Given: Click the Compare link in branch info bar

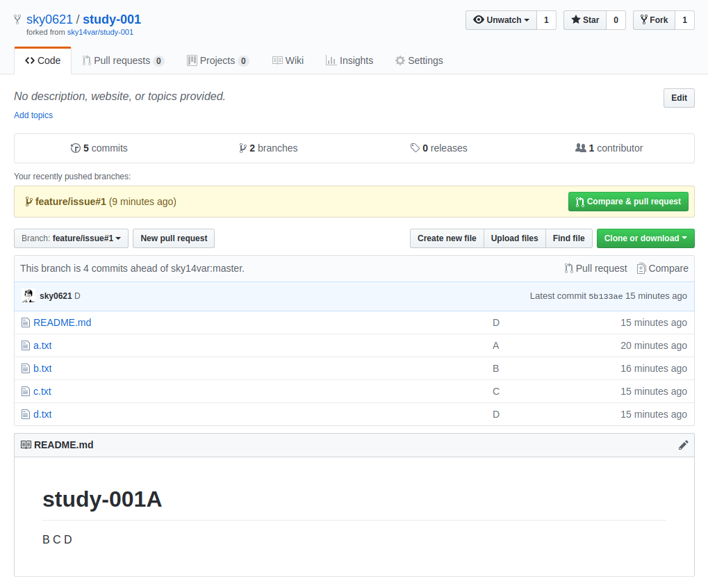Looking at the screenshot, I should [662, 268].
